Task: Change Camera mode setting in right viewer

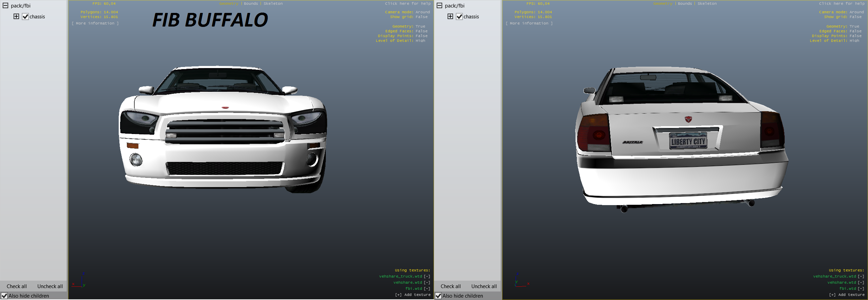Action: (841, 12)
